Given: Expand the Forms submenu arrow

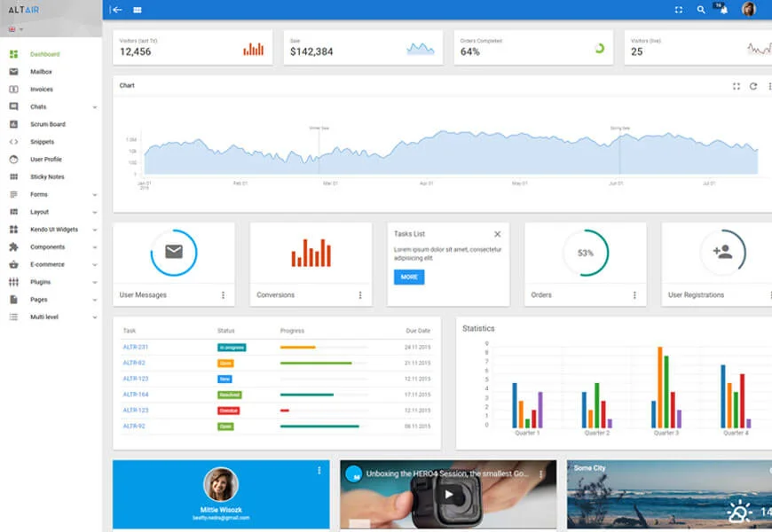Looking at the screenshot, I should [95, 195].
